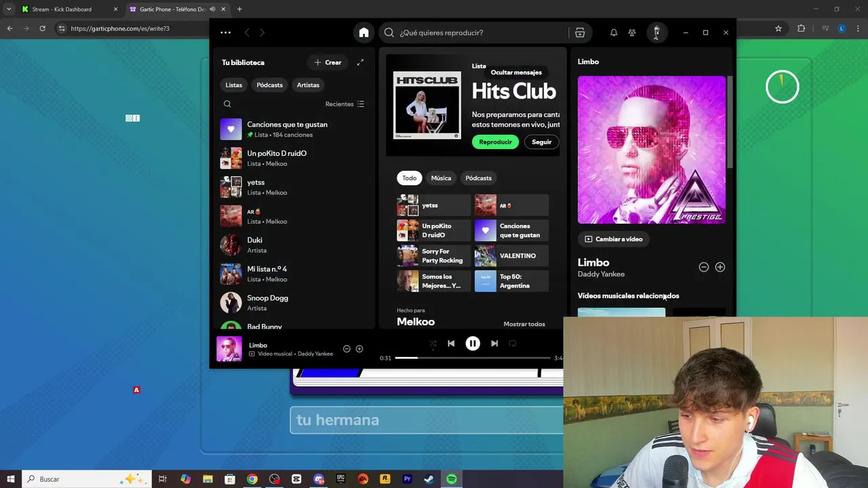Search within Tu biblioteca

(227, 104)
